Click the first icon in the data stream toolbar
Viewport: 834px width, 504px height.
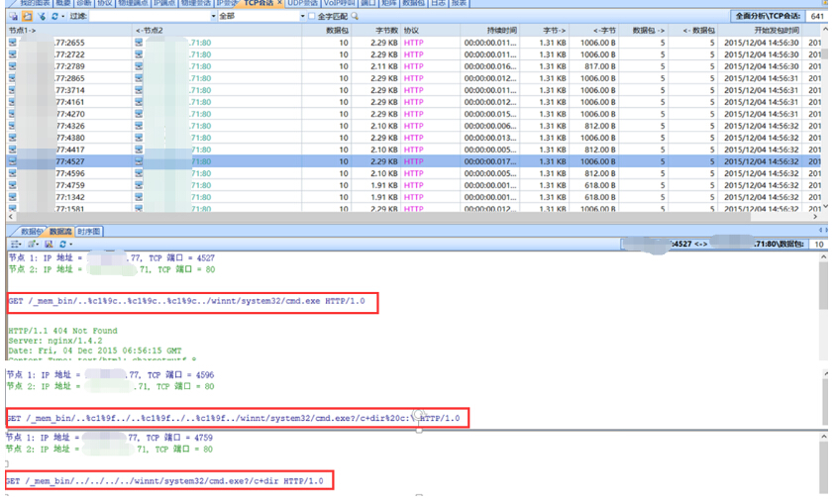click(15, 244)
